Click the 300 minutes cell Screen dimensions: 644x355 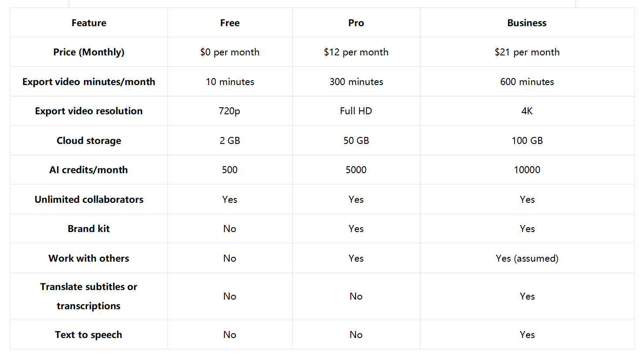[356, 82]
